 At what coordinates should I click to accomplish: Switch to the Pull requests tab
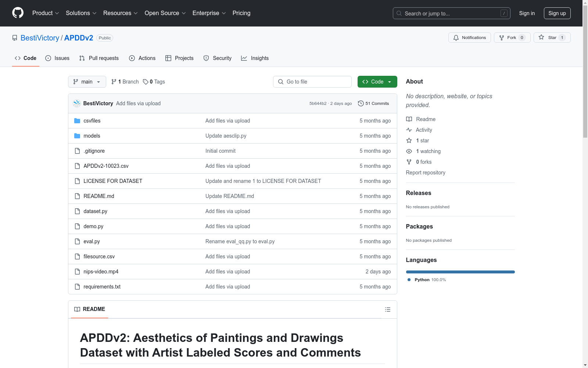coord(99,58)
